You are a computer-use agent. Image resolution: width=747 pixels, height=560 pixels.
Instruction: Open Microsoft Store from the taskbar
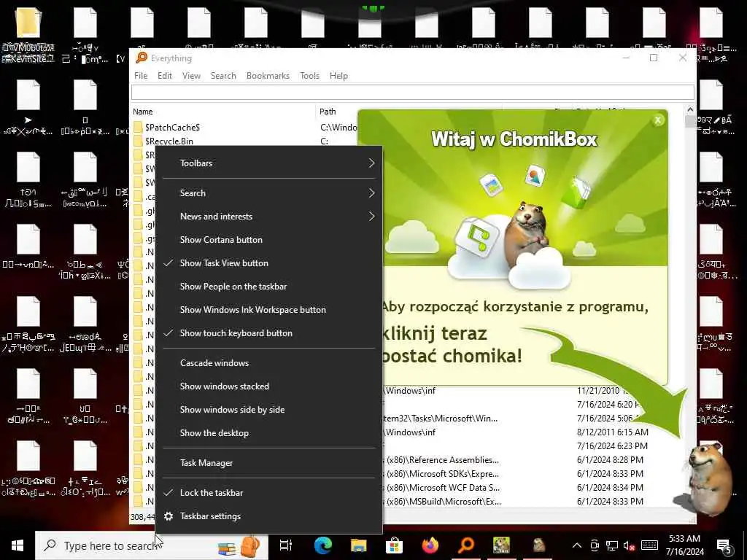click(x=395, y=545)
